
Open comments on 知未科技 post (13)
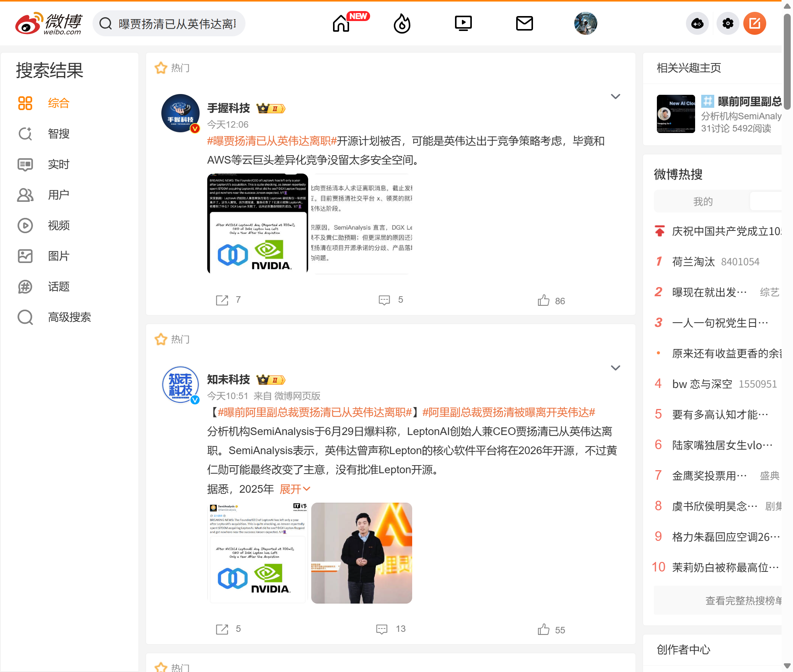click(390, 629)
